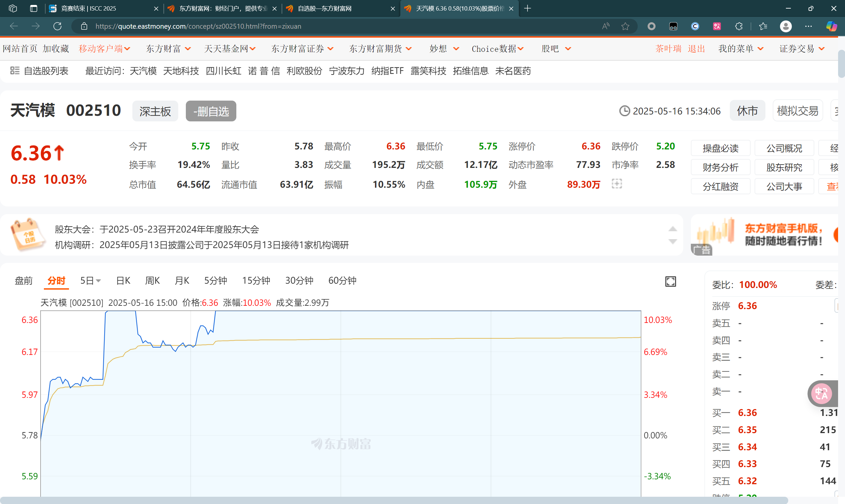This screenshot has width=845, height=504.
Task: Add a new browser tab
Action: click(528, 9)
